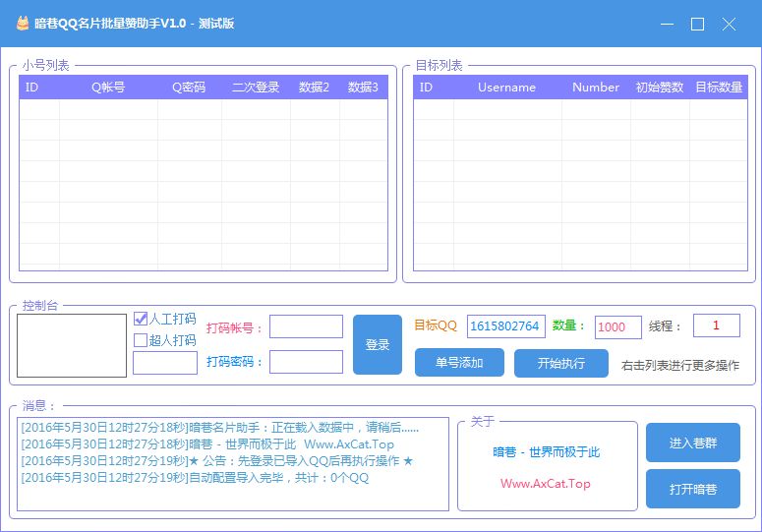This screenshot has height=532, width=762.
Task: Click the 数量 field showing 1000
Action: tap(618, 327)
